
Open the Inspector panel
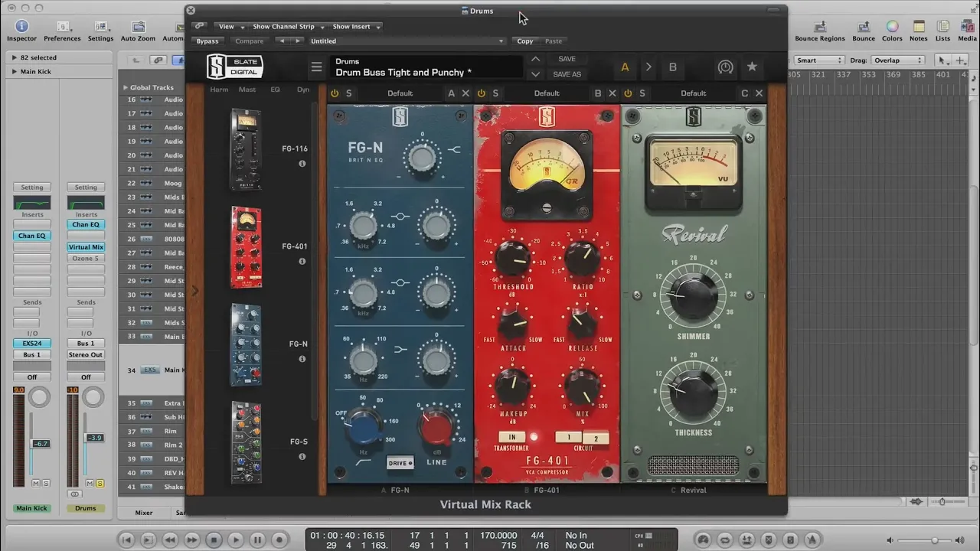pos(21,31)
